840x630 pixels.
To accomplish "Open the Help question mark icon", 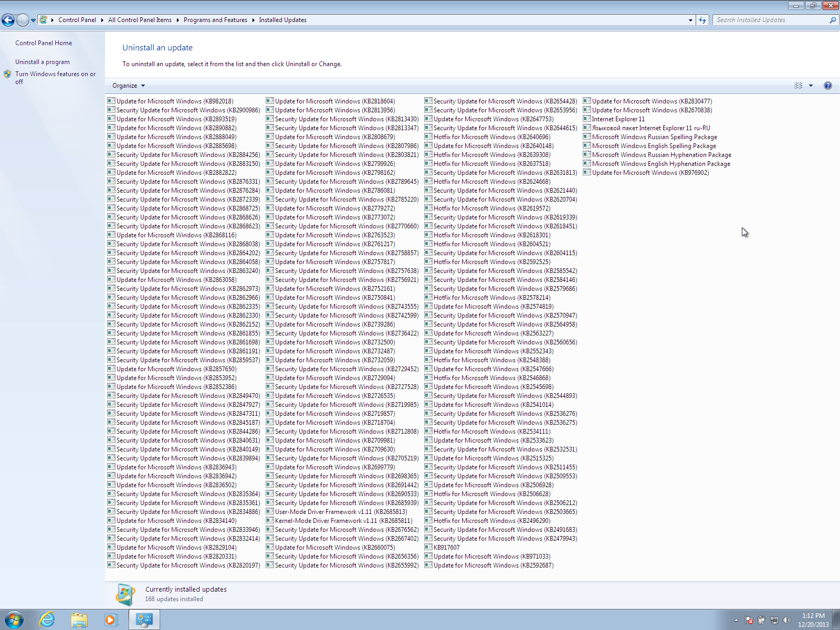I will click(x=827, y=86).
